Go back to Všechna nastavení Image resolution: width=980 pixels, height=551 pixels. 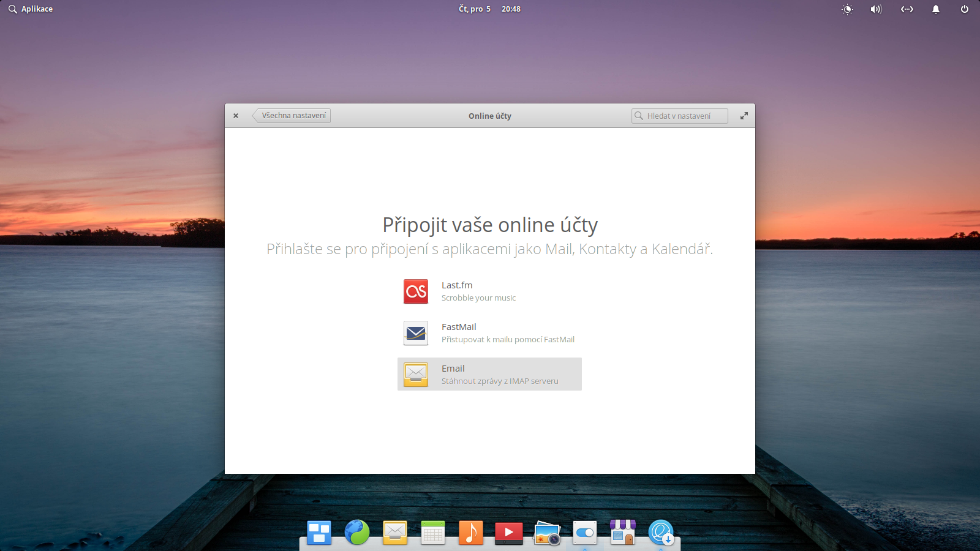pos(292,115)
